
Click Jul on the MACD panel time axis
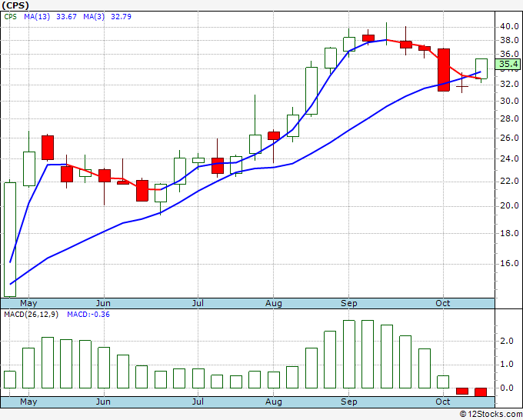pyautogui.click(x=198, y=402)
